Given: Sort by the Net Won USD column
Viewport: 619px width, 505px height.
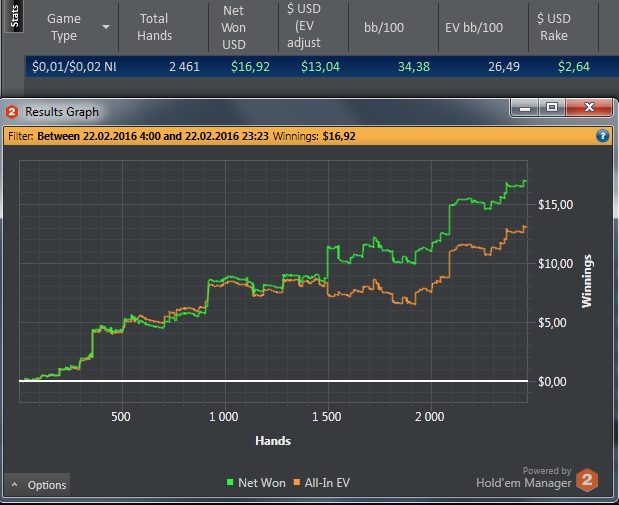Looking at the screenshot, I should pos(234,27).
